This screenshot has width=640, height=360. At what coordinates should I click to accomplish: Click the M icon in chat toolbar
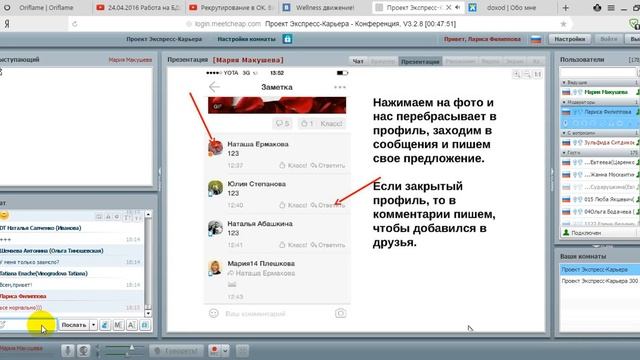coord(118,325)
